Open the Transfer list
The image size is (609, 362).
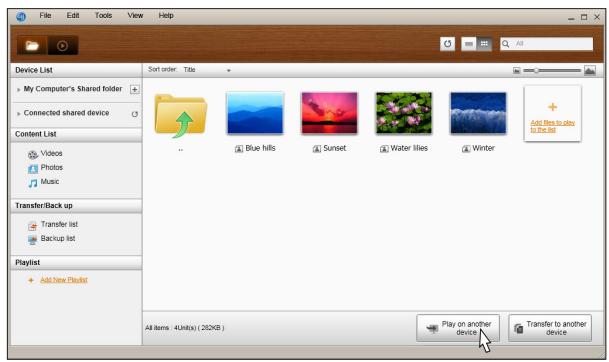click(x=59, y=224)
